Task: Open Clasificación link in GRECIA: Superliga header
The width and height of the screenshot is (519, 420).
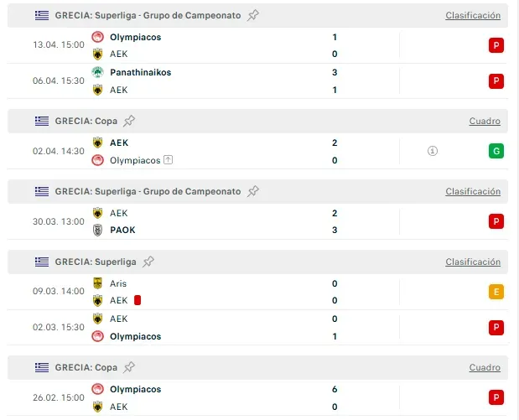Action: pyautogui.click(x=473, y=262)
